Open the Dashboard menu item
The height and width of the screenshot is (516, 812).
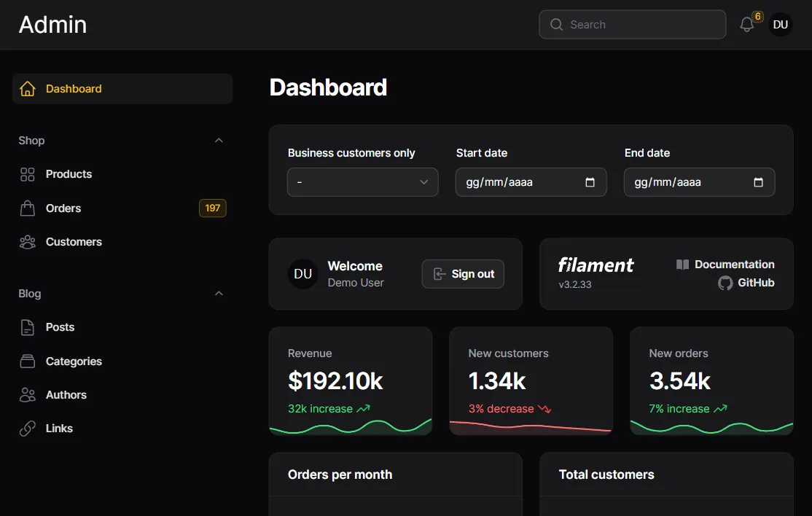point(74,89)
